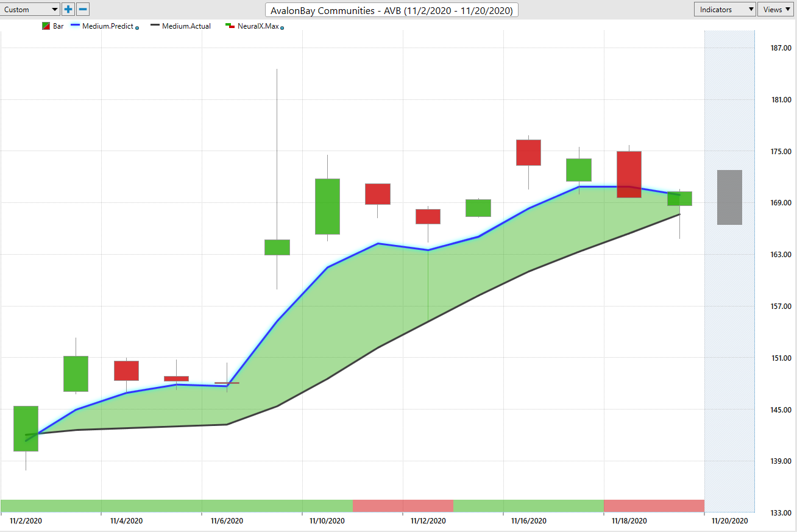Click the dark Medium.Actual line icon

pyautogui.click(x=155, y=26)
